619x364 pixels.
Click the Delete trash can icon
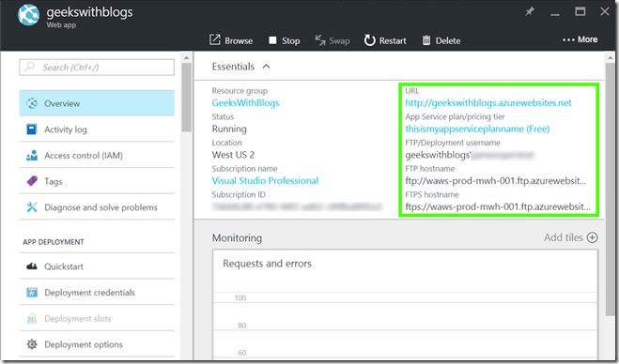(x=426, y=40)
